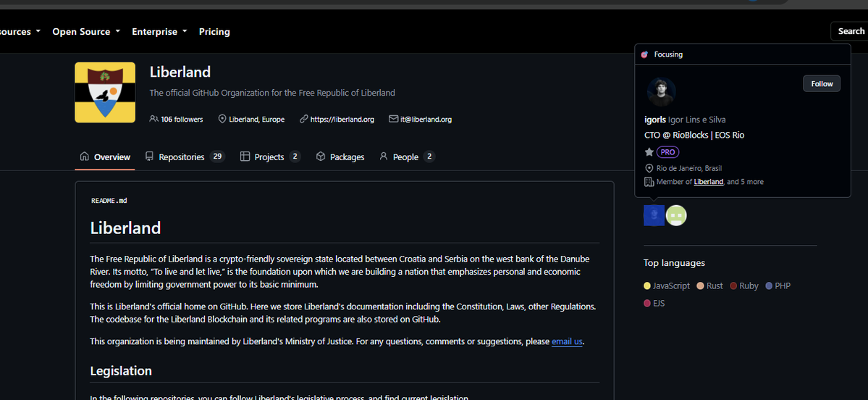Switch to the Projects tab

tap(270, 157)
